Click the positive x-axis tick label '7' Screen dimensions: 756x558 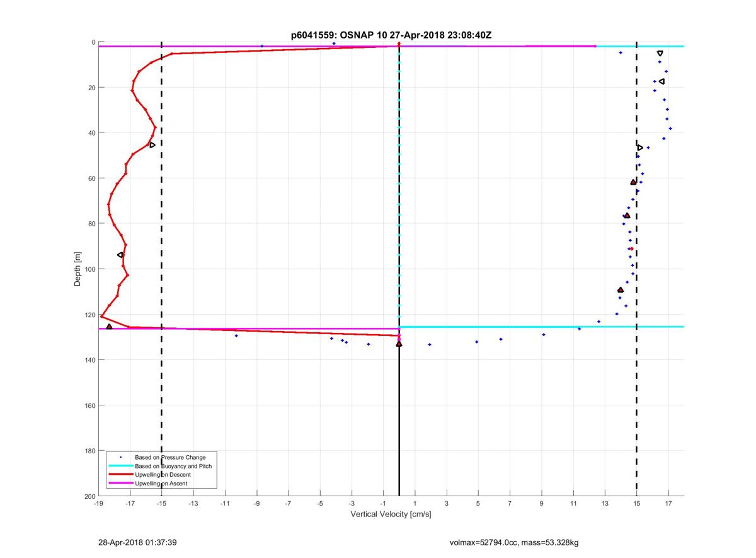tap(510, 503)
